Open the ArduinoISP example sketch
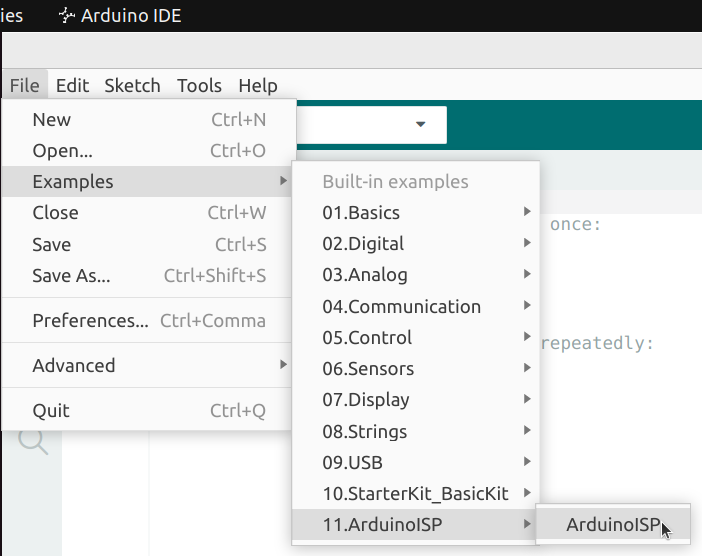 613,525
